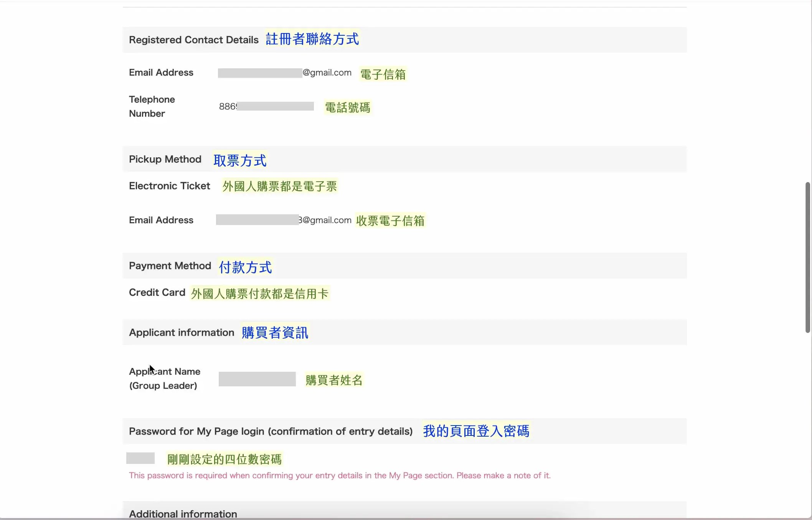The height and width of the screenshot is (520, 812).
Task: Click the Electronic Ticket pickup label
Action: tap(169, 186)
